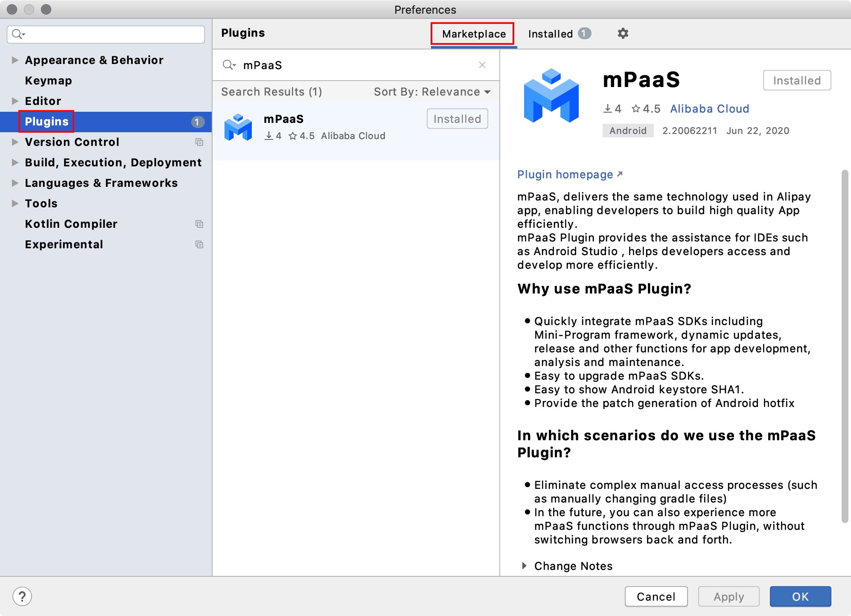Expand Build, Execution, Deployment arrow
This screenshot has height=616, width=851.
15,163
